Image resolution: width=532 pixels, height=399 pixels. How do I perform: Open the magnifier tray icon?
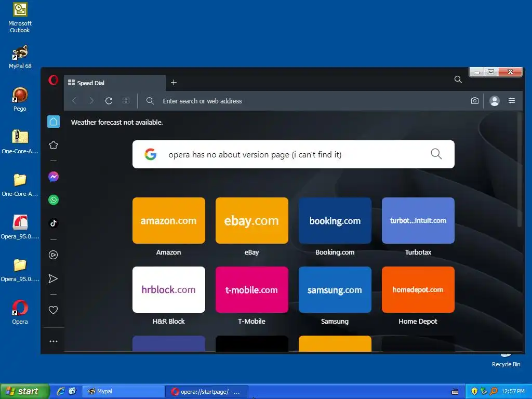(x=494, y=391)
